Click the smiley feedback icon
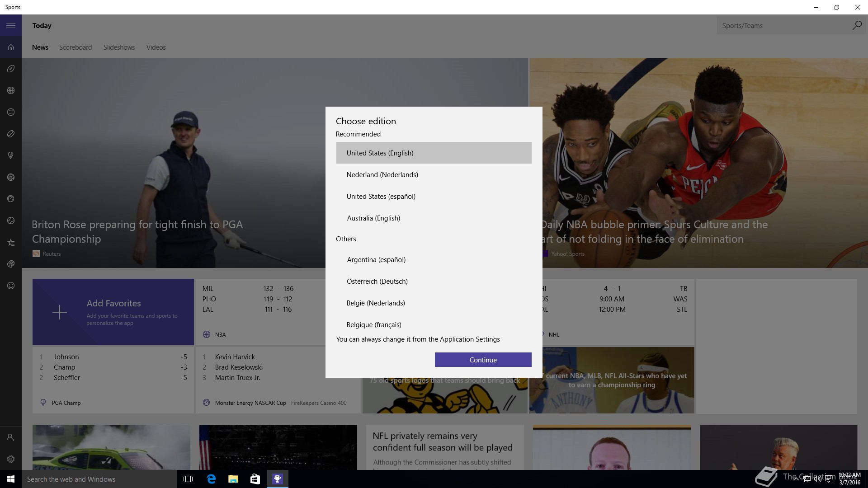 [11, 286]
